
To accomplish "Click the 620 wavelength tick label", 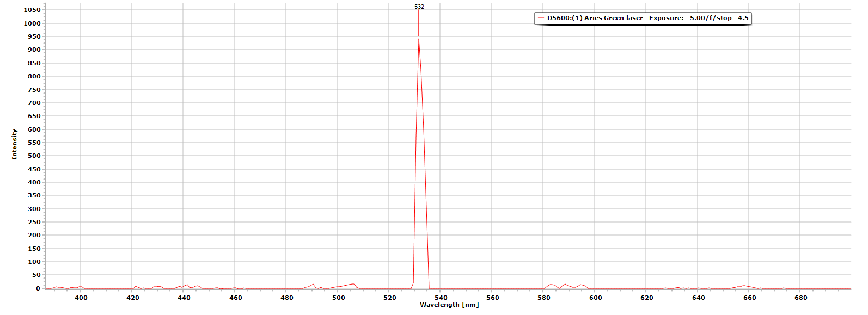I will (x=647, y=298).
